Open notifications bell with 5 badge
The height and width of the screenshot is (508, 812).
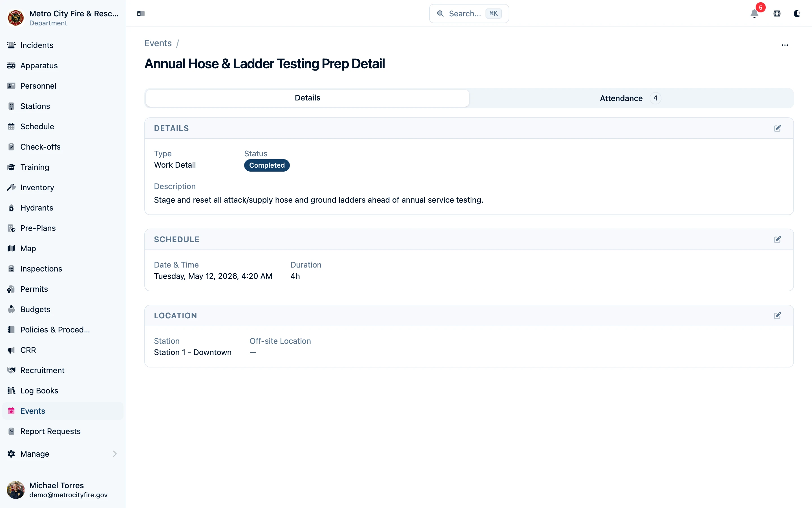coord(754,14)
